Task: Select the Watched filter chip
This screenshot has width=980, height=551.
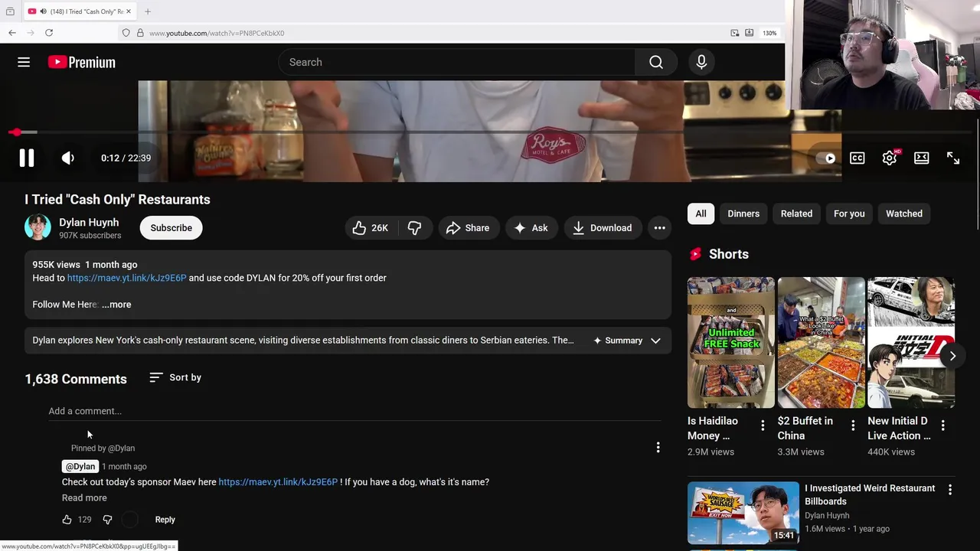Action: point(904,214)
